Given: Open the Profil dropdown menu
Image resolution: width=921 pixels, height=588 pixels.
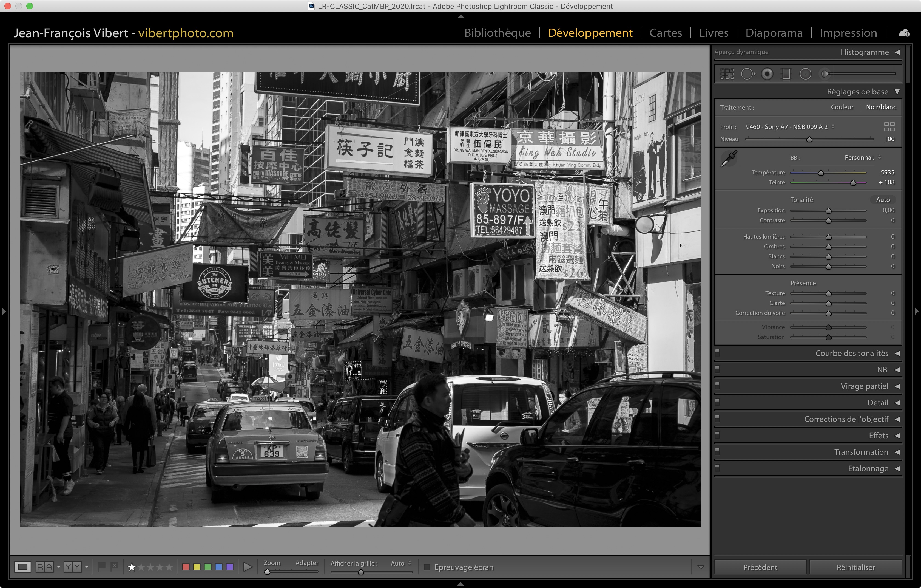Looking at the screenshot, I should pyautogui.click(x=790, y=127).
